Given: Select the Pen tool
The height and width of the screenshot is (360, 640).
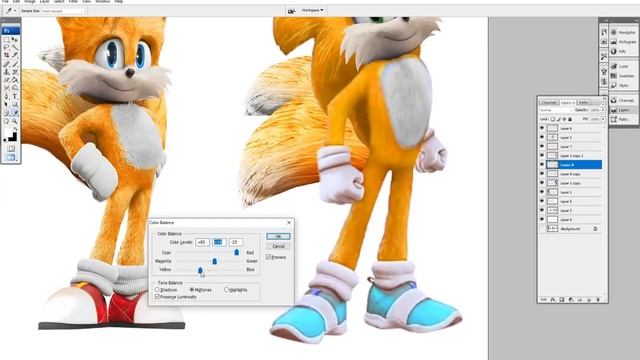Looking at the screenshot, I should (x=7, y=96).
